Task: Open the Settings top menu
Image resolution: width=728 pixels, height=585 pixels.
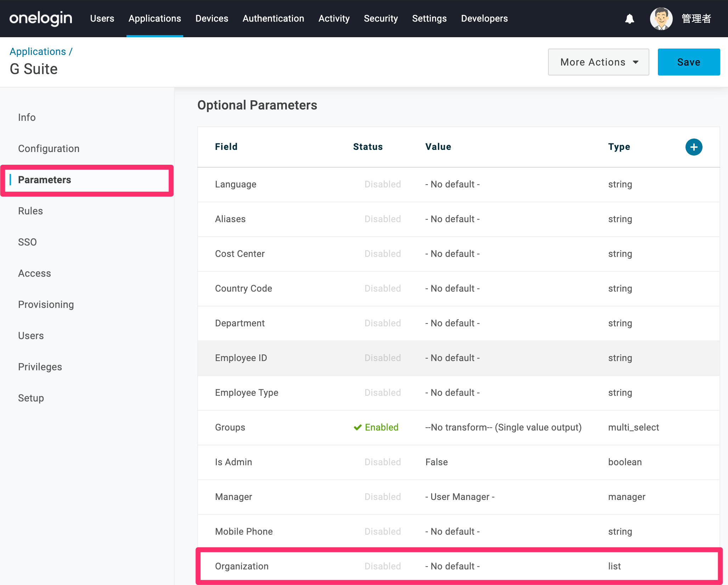Action: pos(429,18)
